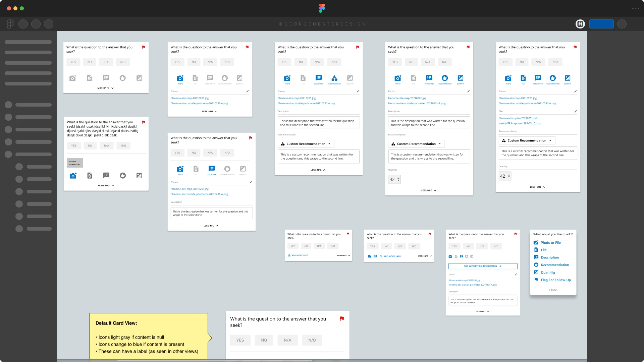
Task: Click red flag on ADD SUPPORTING INFORMATION card
Action: tap(516, 234)
